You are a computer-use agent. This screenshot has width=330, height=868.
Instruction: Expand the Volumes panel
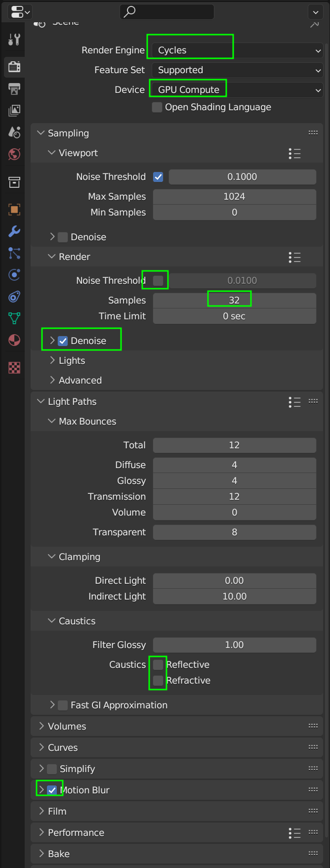tap(67, 726)
